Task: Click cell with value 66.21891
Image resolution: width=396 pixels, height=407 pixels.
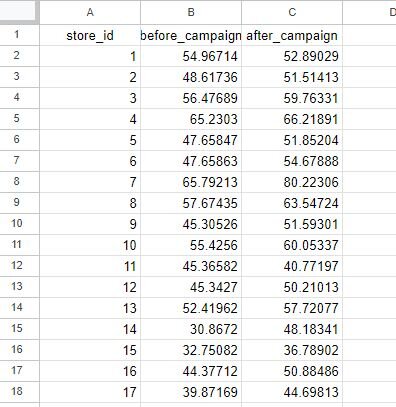Action: pyautogui.click(x=292, y=119)
